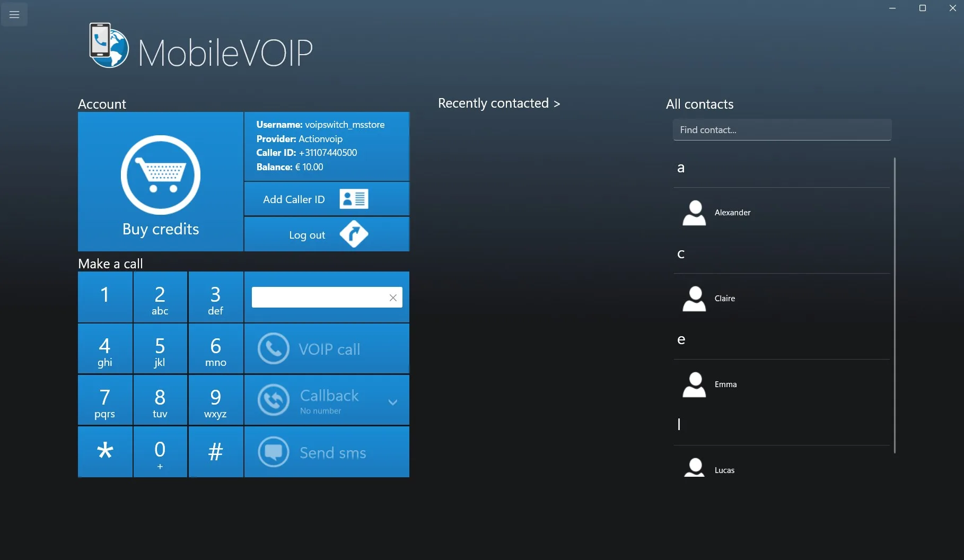
Task: Click the VOIP call phone icon
Action: (274, 348)
